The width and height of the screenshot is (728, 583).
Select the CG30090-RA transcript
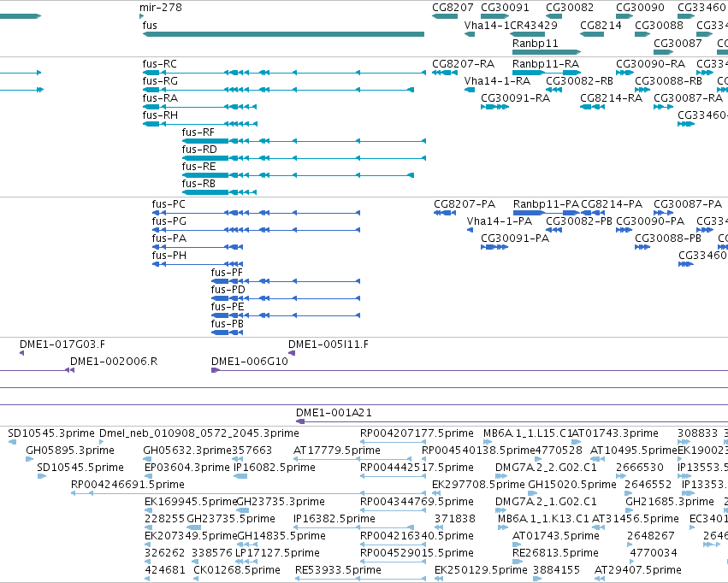tap(624, 73)
